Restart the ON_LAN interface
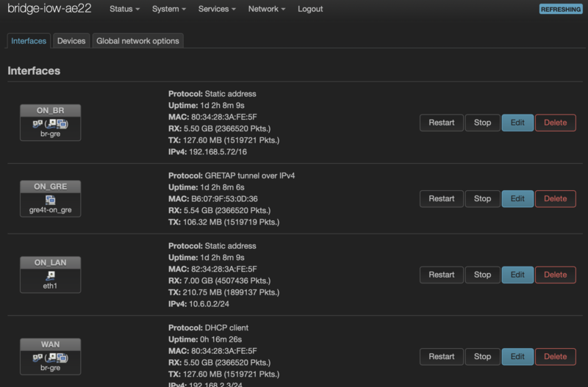The image size is (588, 387). tap(442, 275)
